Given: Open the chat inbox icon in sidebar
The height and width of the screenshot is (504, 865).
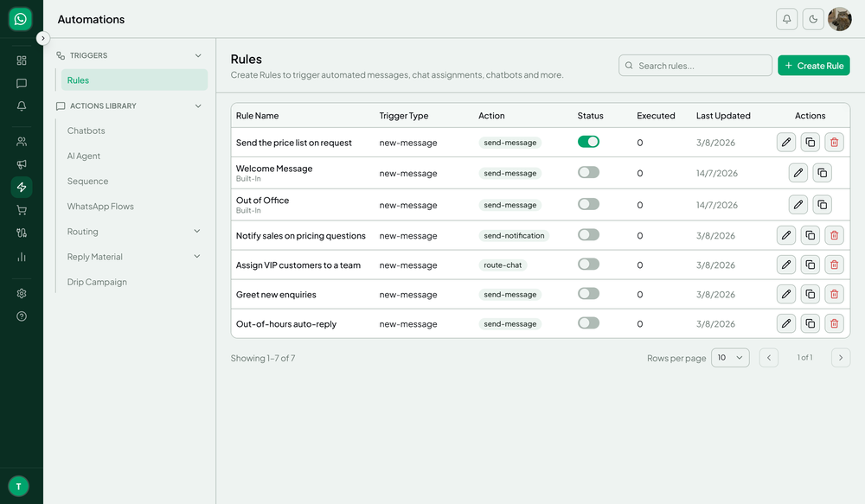Looking at the screenshot, I should (x=22, y=83).
